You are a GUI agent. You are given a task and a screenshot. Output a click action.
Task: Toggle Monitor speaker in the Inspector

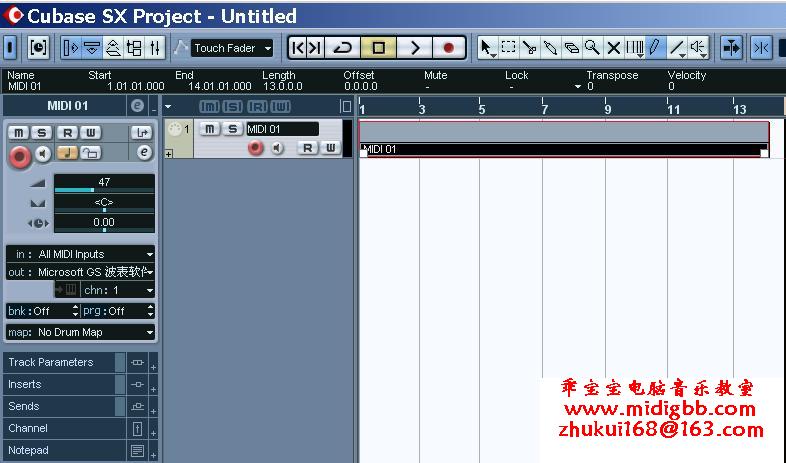point(43,153)
